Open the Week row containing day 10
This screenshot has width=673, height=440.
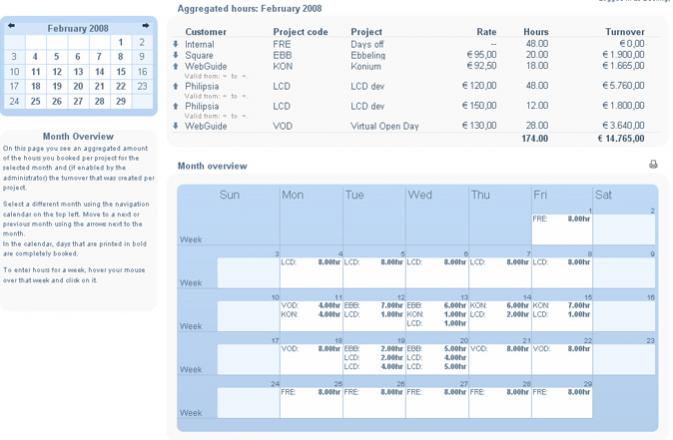191,326
